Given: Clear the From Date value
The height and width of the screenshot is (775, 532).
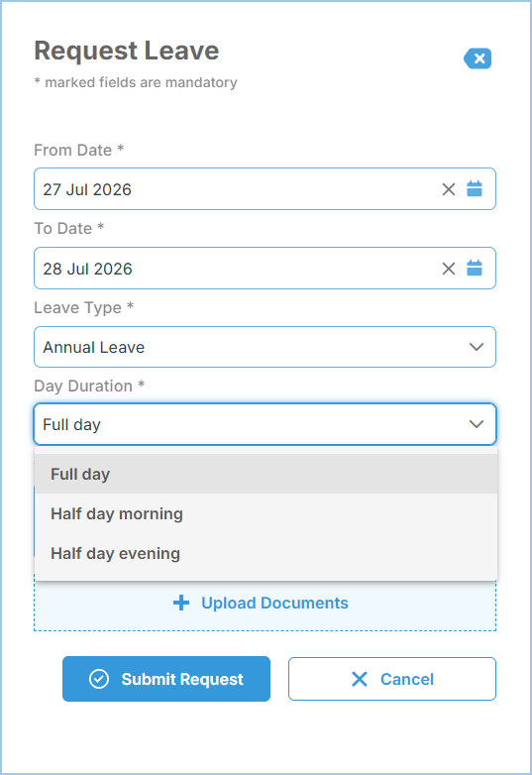Looking at the screenshot, I should pyautogui.click(x=449, y=189).
